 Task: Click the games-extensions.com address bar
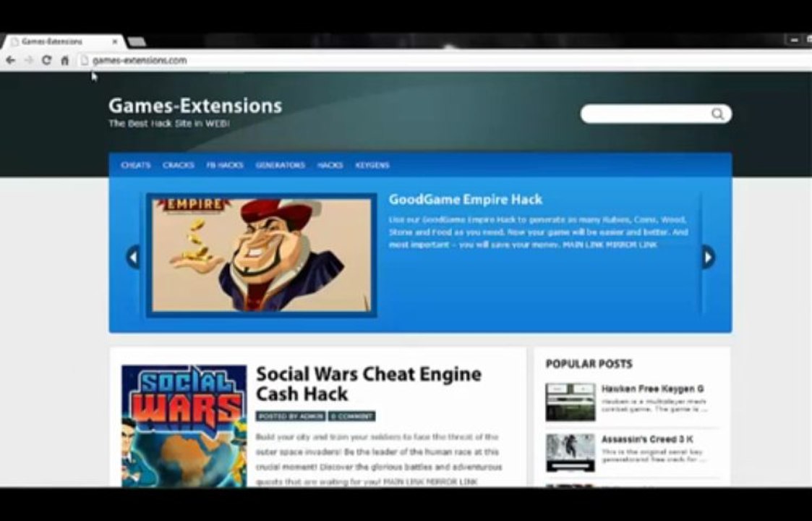tap(440, 61)
